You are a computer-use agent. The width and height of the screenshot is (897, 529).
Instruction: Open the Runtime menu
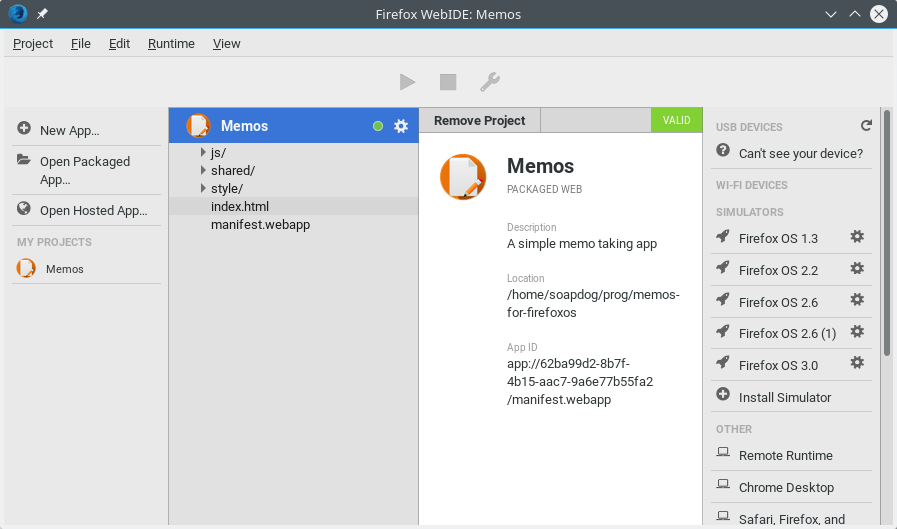(171, 43)
